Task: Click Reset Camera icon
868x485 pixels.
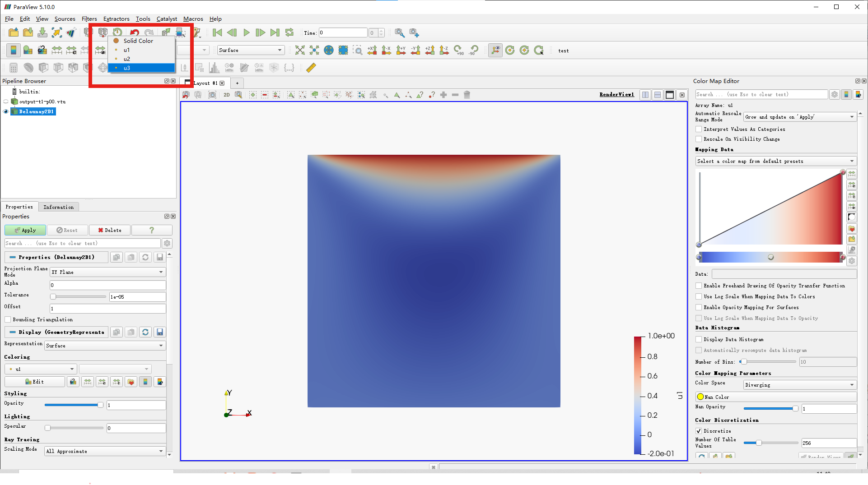Action: 300,50
